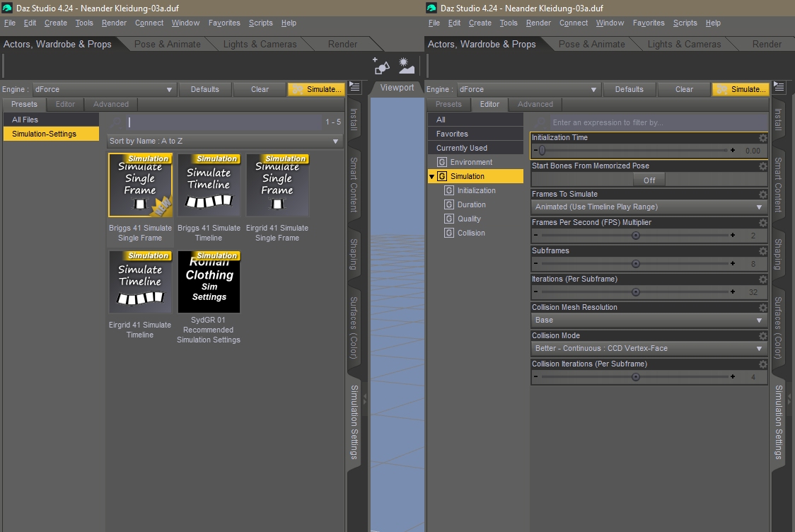Switch to Lights & Cameras tab in right window
795x532 pixels.
(684, 44)
